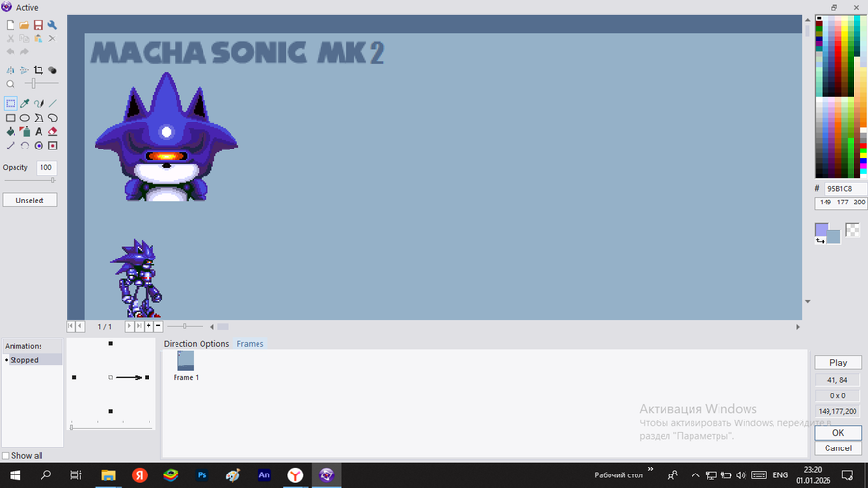Select the Fill bucket tool
This screenshot has height=488, width=868.
coord(11,132)
